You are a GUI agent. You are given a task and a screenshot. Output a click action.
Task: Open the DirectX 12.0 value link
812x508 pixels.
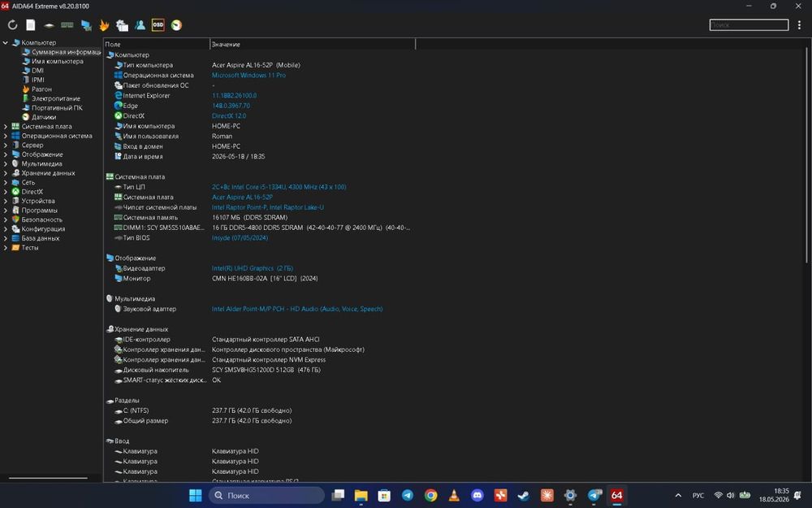[x=229, y=116]
